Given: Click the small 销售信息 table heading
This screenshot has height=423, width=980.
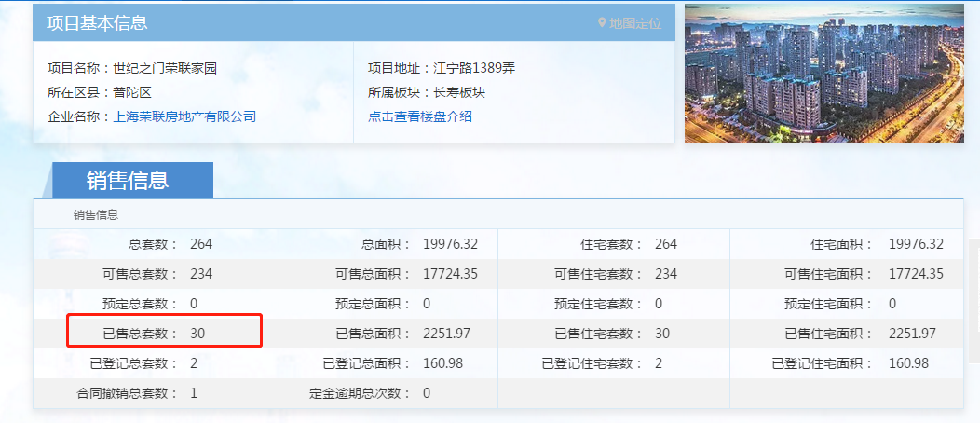Looking at the screenshot, I should 96,215.
